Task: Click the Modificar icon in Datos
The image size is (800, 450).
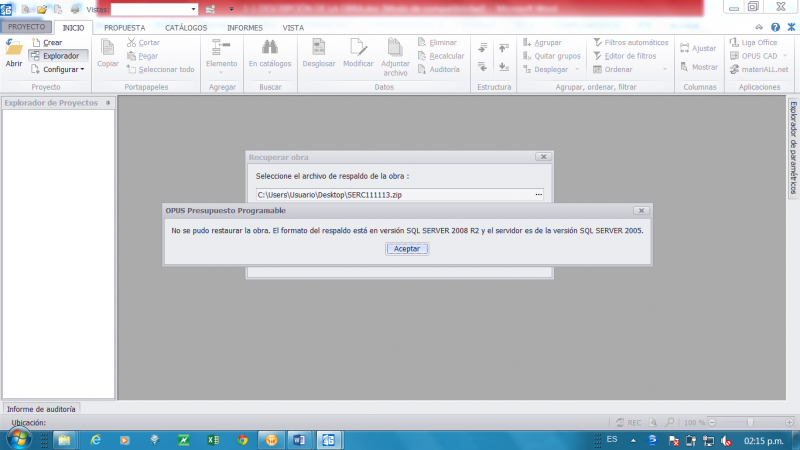Action: click(358, 48)
